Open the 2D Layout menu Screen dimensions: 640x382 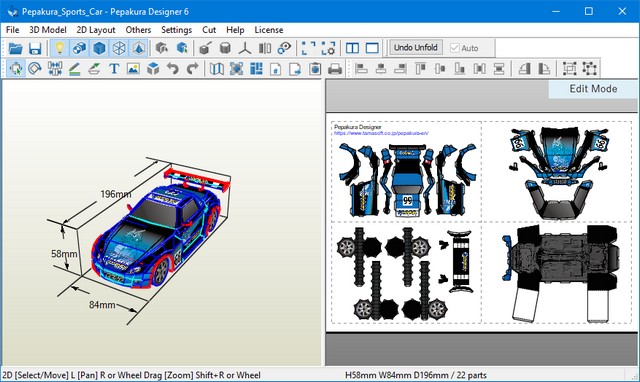[96, 30]
